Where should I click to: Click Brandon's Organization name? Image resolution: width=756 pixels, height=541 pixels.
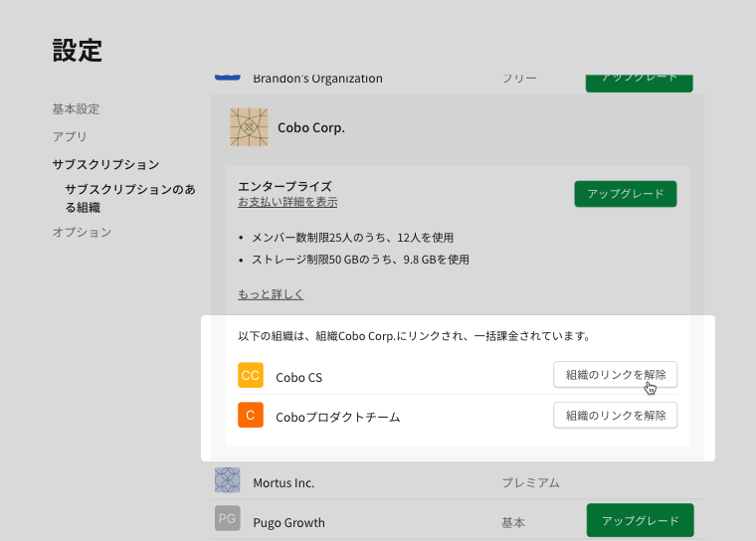pos(317,79)
